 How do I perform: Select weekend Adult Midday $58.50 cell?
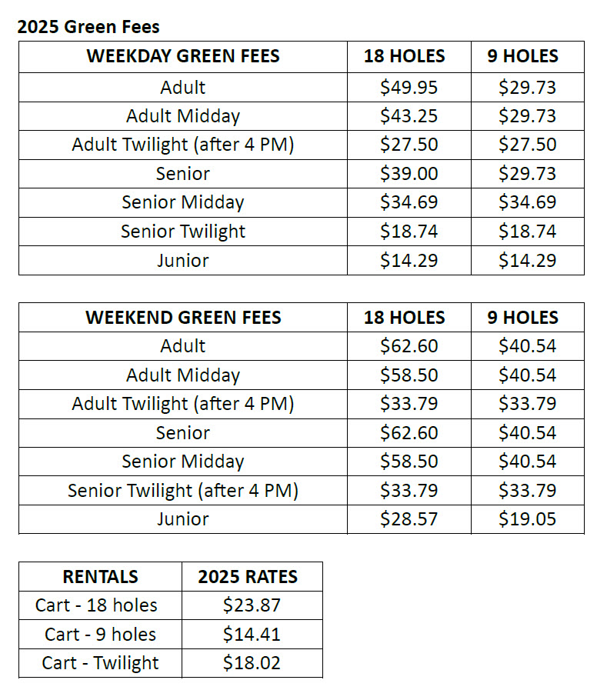(x=409, y=375)
